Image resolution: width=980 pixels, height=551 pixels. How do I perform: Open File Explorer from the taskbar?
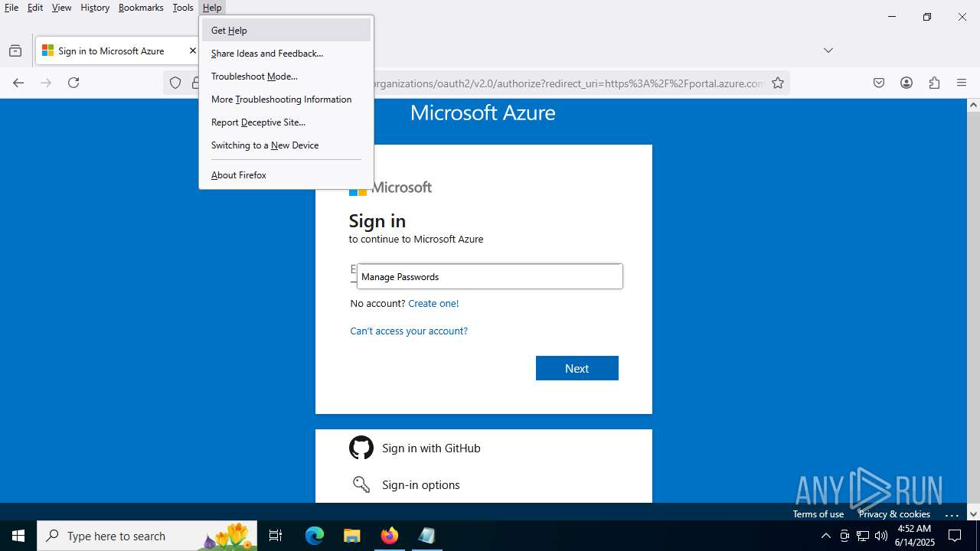click(x=351, y=536)
